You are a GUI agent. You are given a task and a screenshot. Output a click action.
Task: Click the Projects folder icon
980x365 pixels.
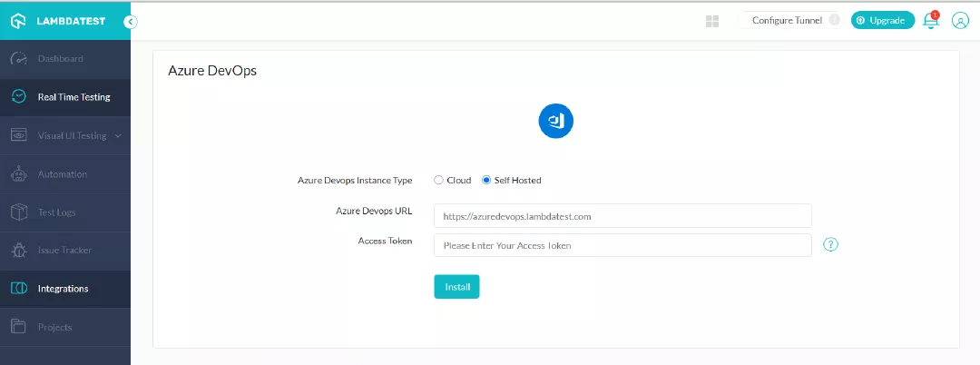point(19,326)
